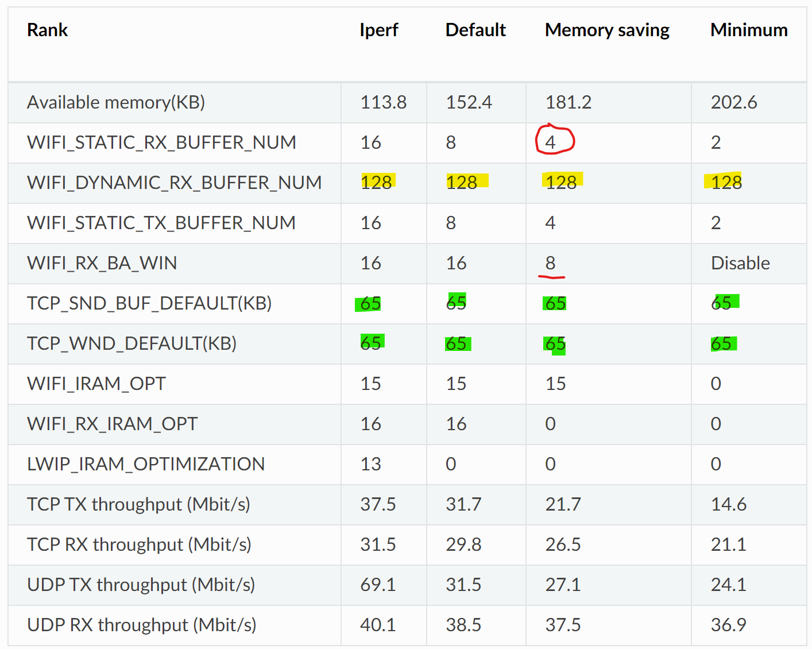Click the Disable cell in WIFI_RX_BA_WIN row

coord(740,263)
